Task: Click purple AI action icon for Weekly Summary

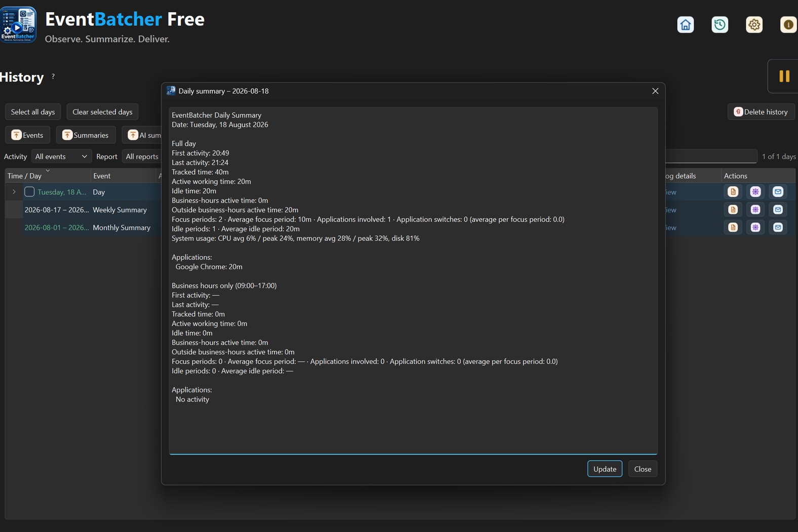Action: click(x=755, y=210)
